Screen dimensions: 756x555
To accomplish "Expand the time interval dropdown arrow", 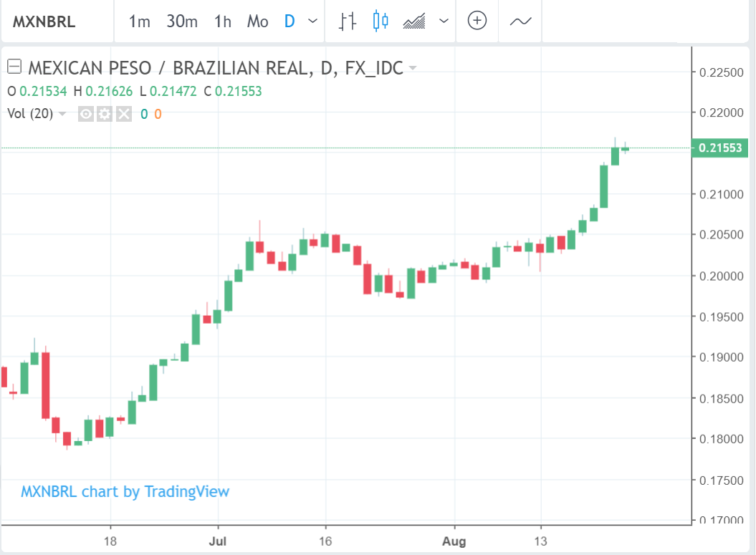I will tap(312, 21).
